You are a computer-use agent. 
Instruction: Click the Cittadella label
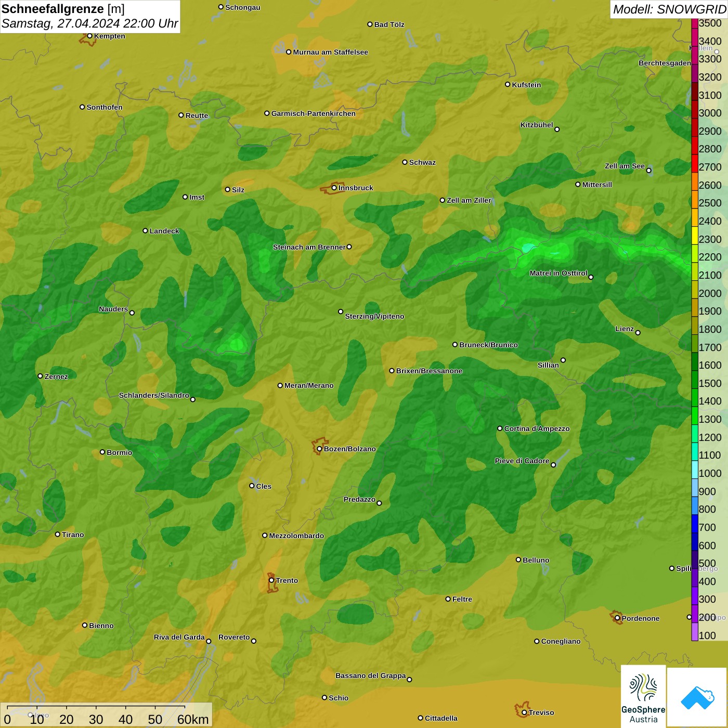coord(441,718)
